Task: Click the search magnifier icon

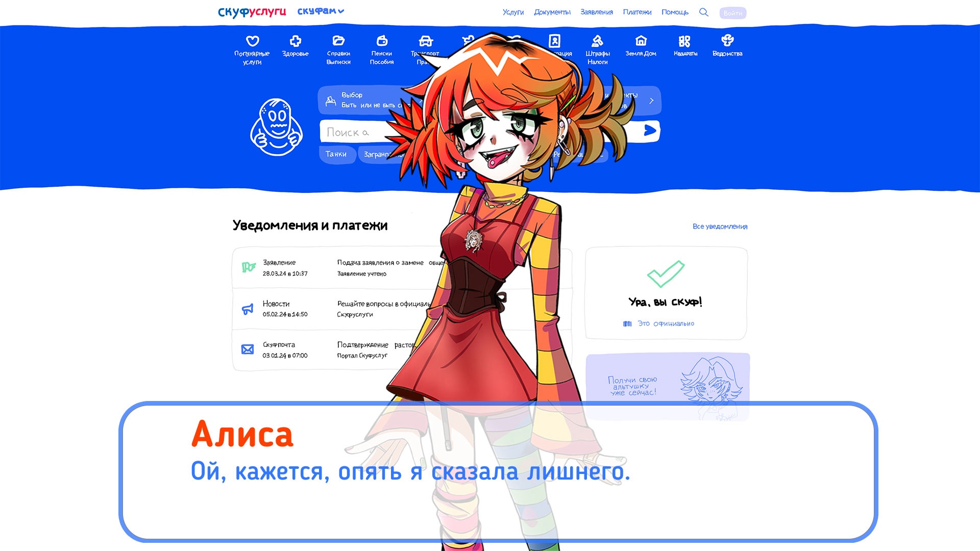Action: pyautogui.click(x=705, y=12)
